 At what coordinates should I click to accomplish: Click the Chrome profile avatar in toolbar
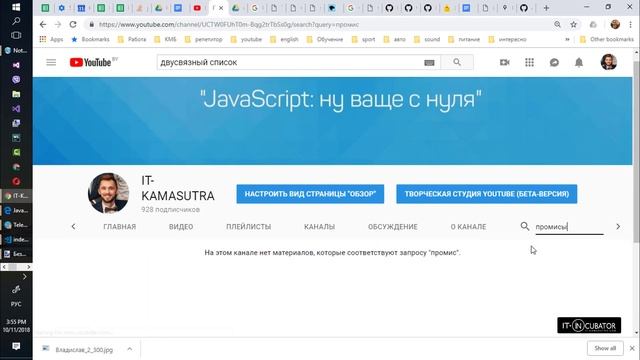(615, 24)
